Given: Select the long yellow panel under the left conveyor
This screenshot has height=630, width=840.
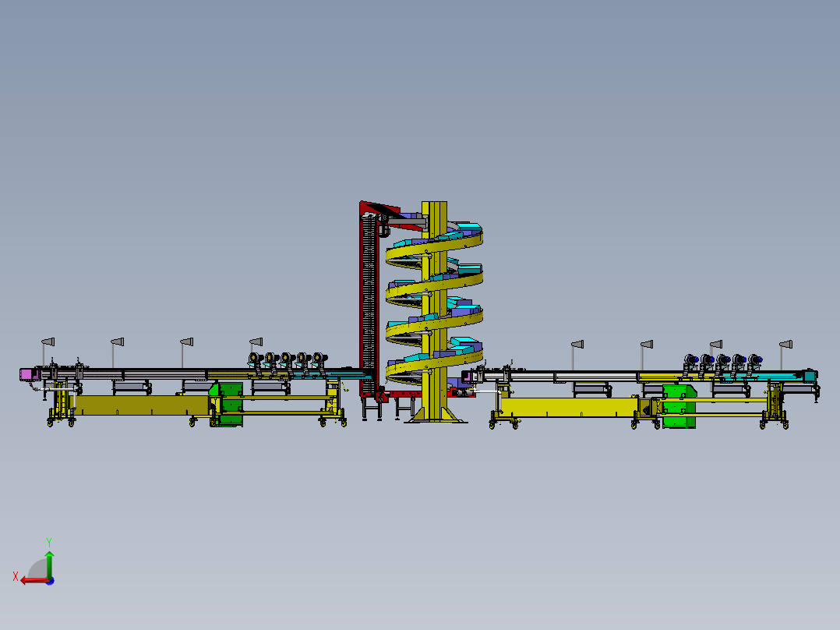Looking at the screenshot, I should (140, 405).
